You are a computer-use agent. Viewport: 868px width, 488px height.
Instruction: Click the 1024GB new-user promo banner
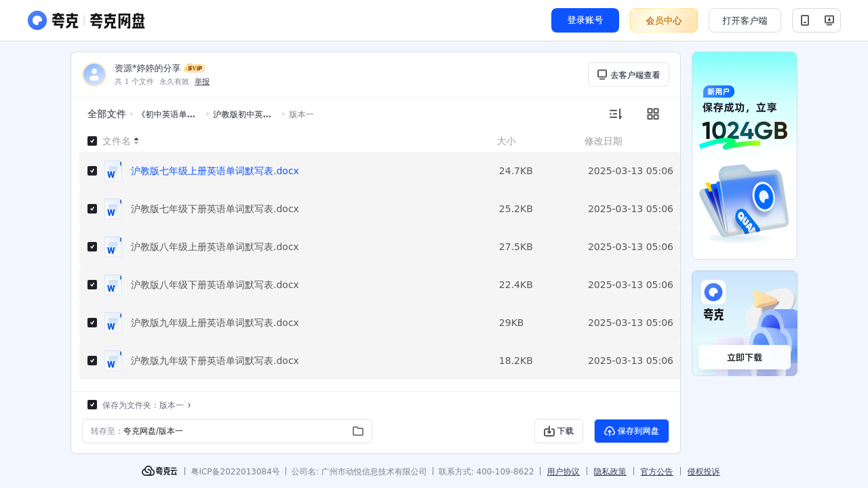tap(745, 155)
